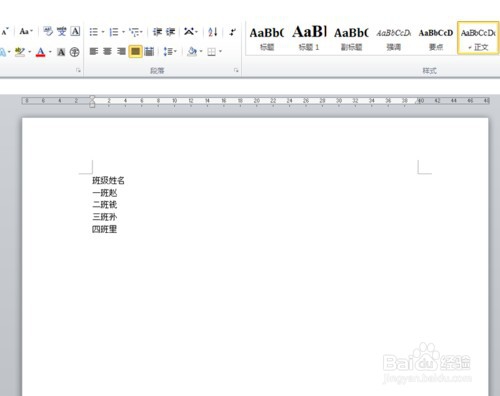Toggle Show/Hide paragraph marks
The height and width of the screenshot is (396, 500).
coord(233,32)
